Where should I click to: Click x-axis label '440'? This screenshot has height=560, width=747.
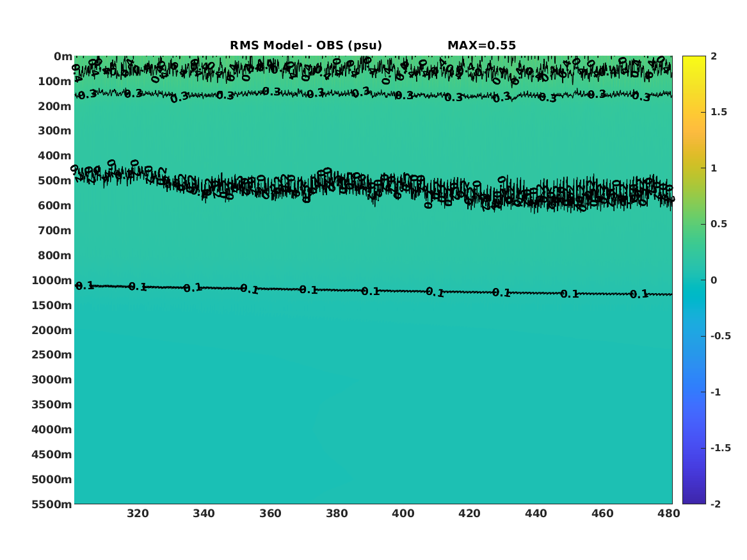coord(536,514)
